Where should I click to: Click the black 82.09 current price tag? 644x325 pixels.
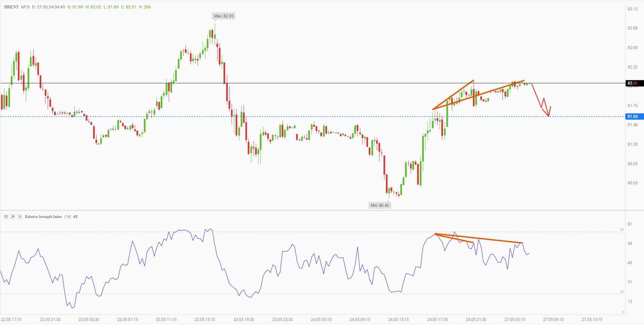(634, 83)
